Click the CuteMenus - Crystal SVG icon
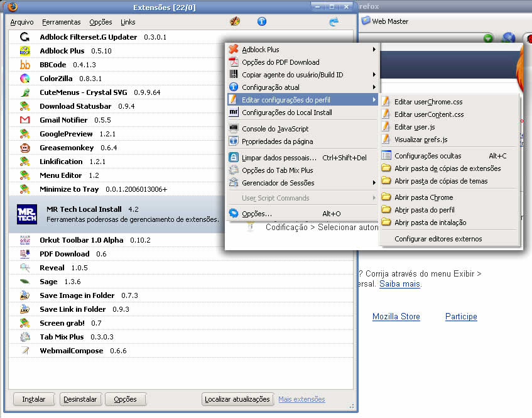Viewport: 532px width, 418px height. pyautogui.click(x=24, y=92)
